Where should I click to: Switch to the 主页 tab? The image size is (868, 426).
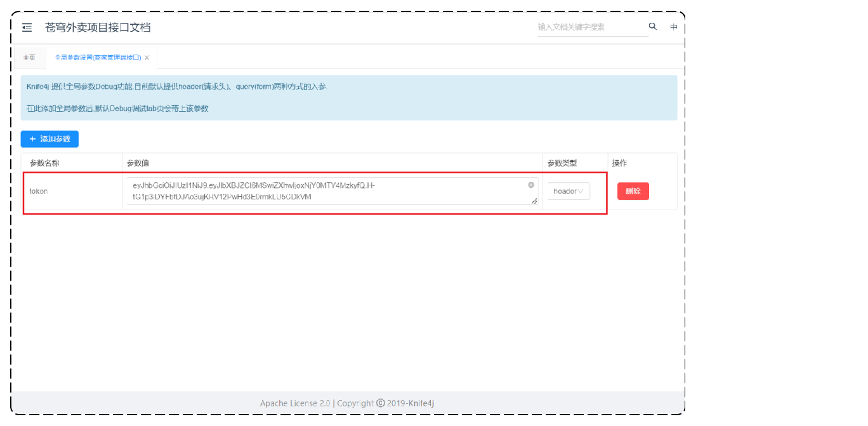point(29,57)
